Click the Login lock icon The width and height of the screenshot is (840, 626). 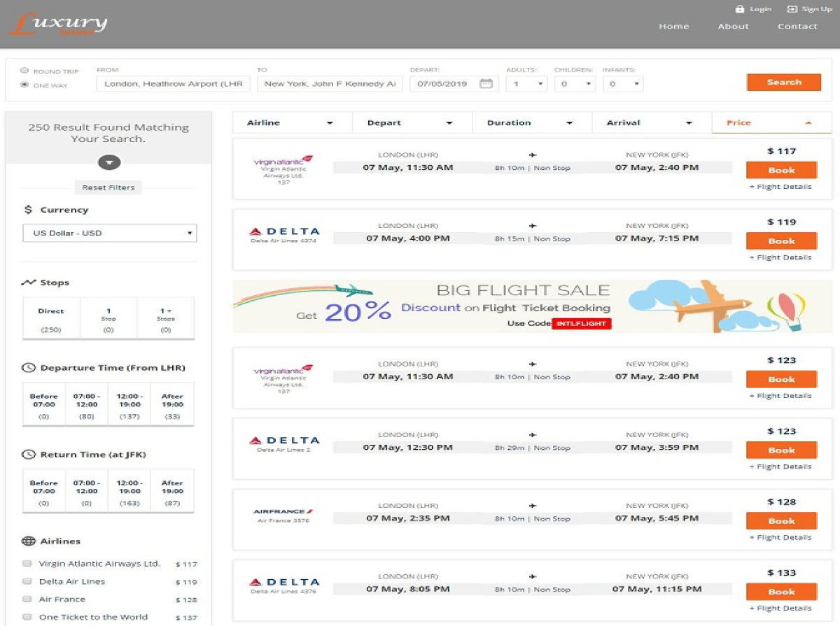(739, 9)
